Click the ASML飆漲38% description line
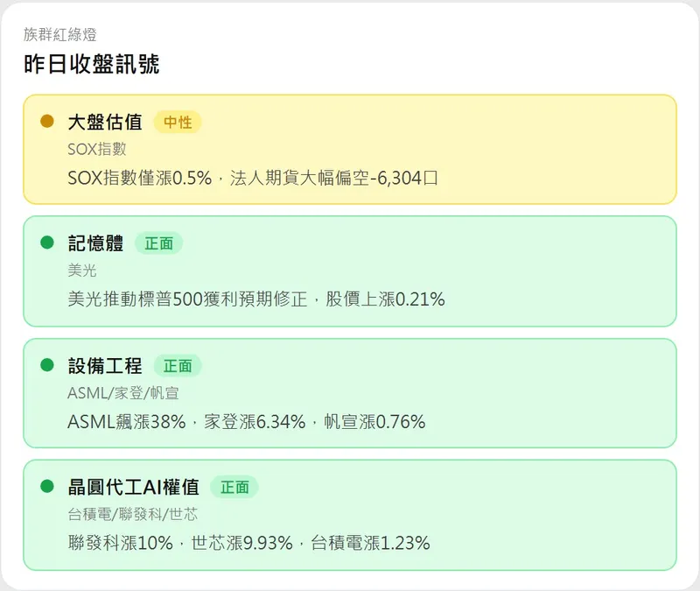Screen dimensions: 700x591 tap(246, 421)
